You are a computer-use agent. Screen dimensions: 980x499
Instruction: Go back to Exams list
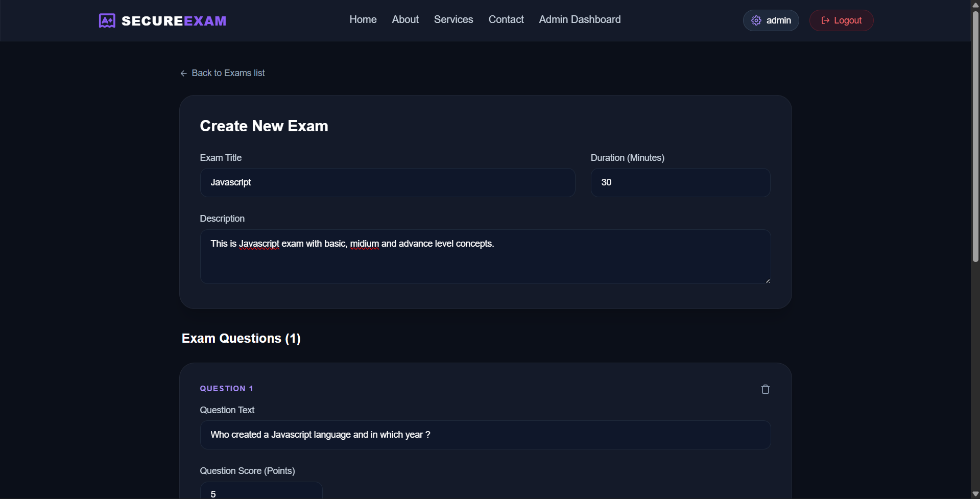[222, 73]
